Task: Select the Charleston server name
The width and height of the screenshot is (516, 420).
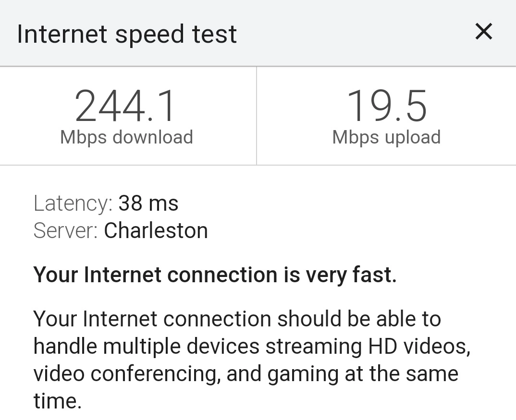Action: pos(156,230)
